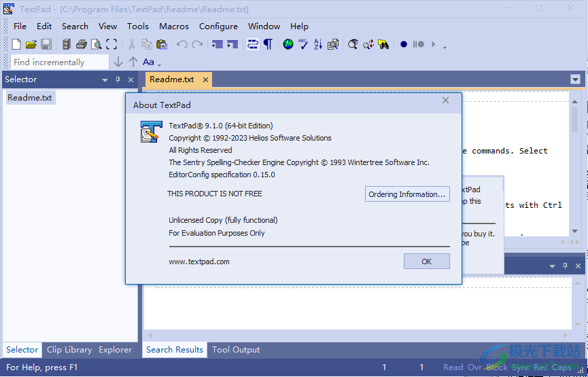
Task: Close the About TextPad dialog
Action: click(x=445, y=100)
